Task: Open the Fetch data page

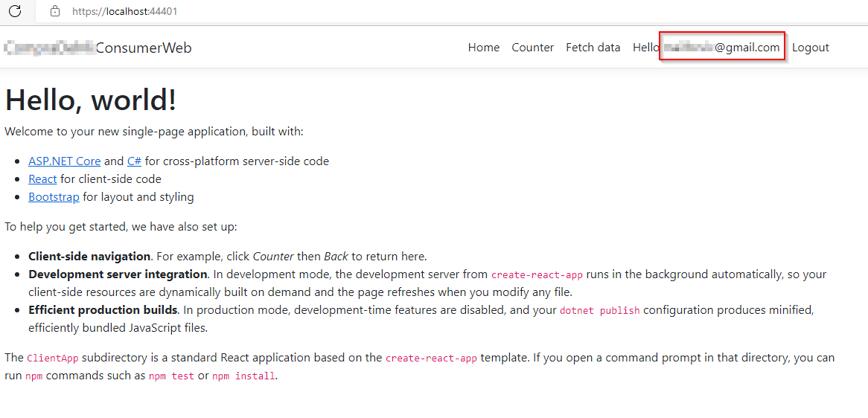Action: [x=593, y=48]
